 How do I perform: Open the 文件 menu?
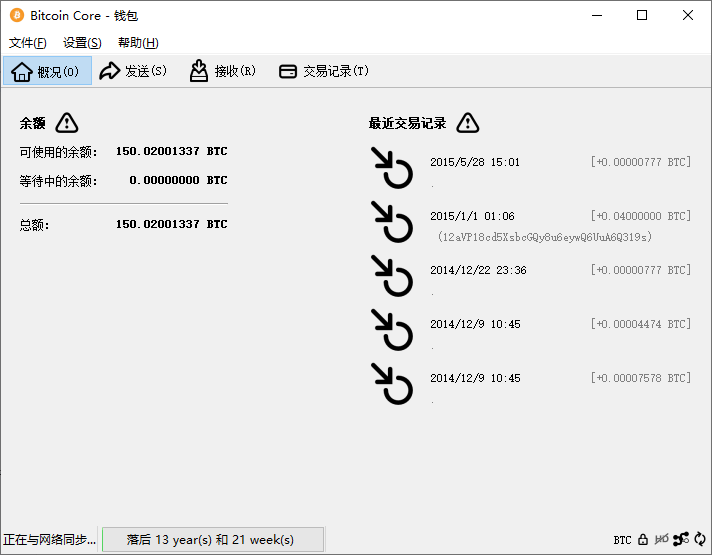(x=27, y=43)
